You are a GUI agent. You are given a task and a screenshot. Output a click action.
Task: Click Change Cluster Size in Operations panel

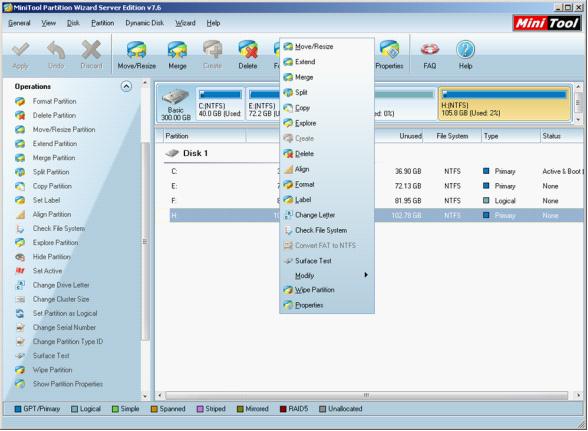[61, 299]
